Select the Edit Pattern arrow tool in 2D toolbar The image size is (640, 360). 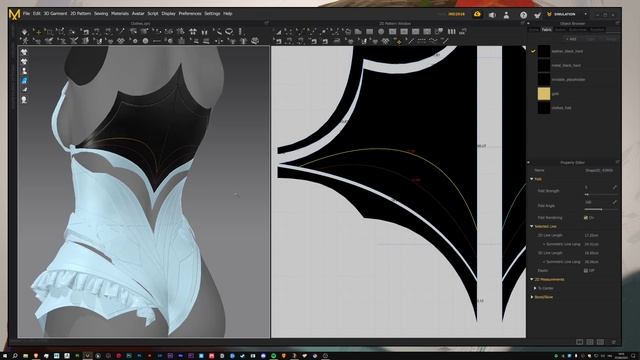coord(278,31)
